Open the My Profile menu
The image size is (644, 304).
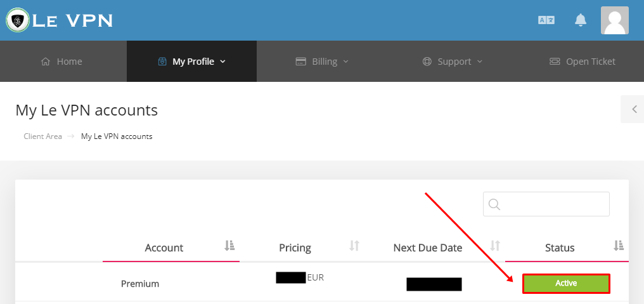192,62
